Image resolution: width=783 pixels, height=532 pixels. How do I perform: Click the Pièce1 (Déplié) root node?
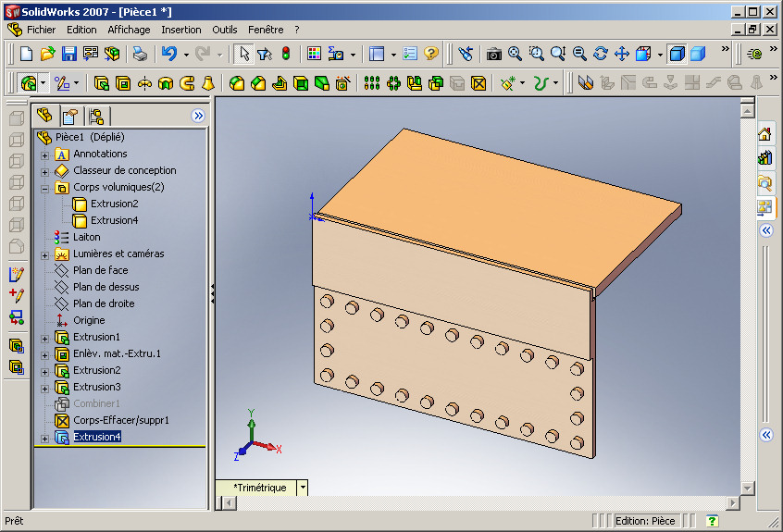[90, 137]
